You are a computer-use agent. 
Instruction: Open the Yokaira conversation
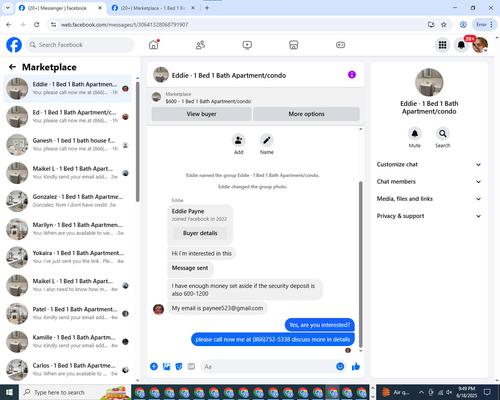point(68,257)
